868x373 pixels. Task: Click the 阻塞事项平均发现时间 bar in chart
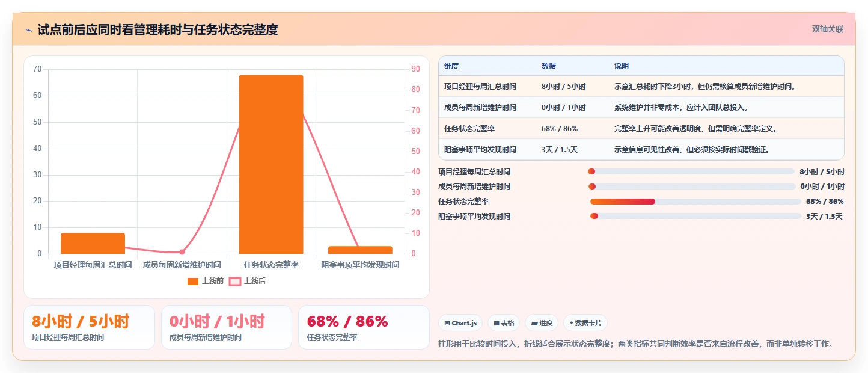pyautogui.click(x=360, y=250)
